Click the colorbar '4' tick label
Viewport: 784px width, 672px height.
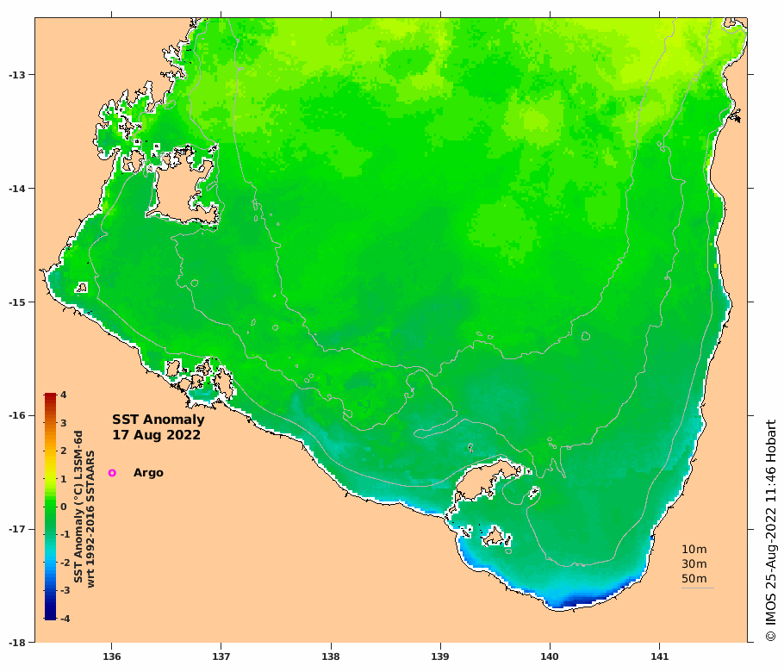pyautogui.click(x=64, y=395)
